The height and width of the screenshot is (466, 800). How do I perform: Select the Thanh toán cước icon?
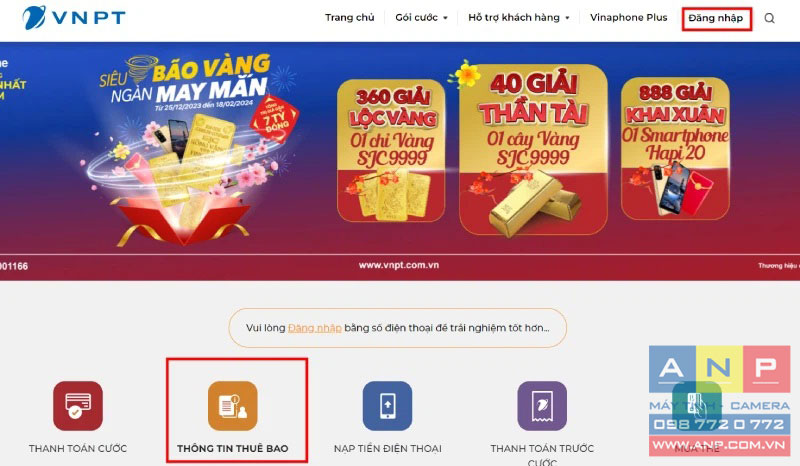click(78, 406)
